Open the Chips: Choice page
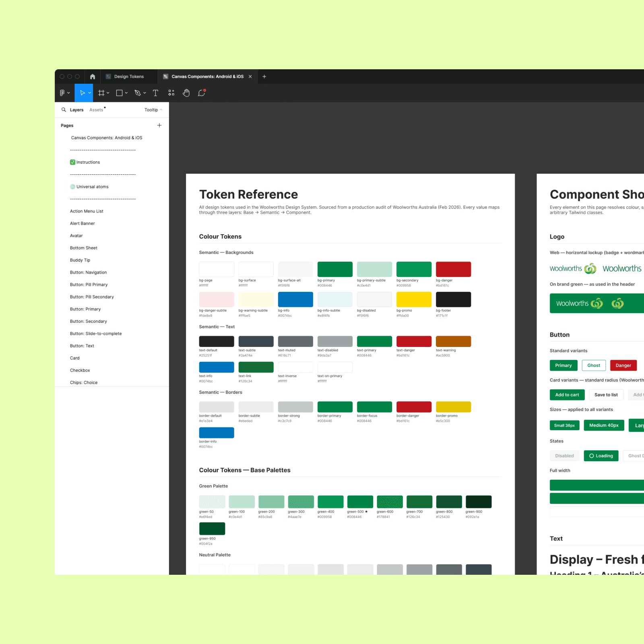This screenshot has height=644, width=644. click(x=84, y=382)
